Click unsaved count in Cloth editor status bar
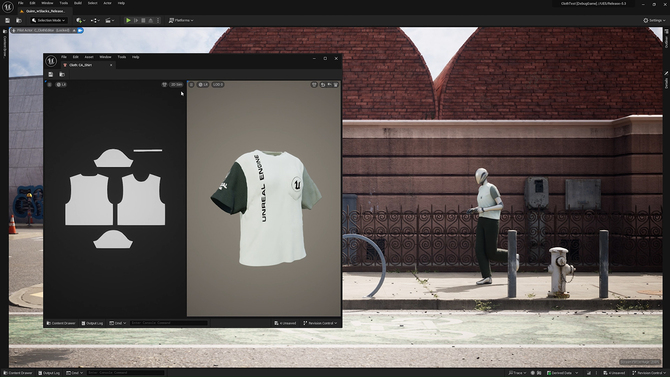Image resolution: width=670 pixels, height=377 pixels. pos(285,323)
